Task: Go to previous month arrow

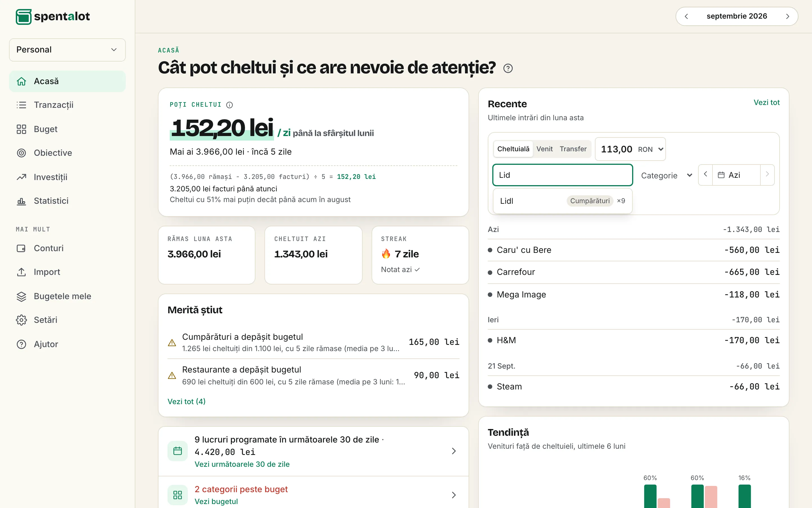Action: tap(686, 16)
